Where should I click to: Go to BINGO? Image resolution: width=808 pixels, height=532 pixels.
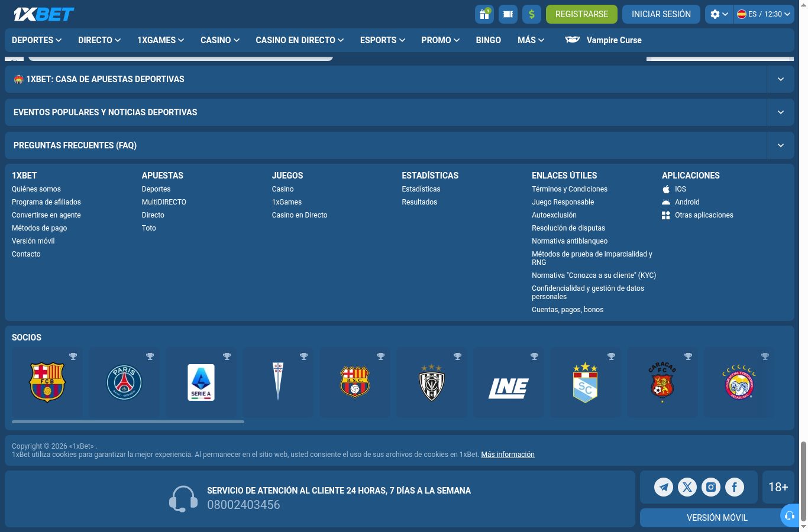(489, 40)
